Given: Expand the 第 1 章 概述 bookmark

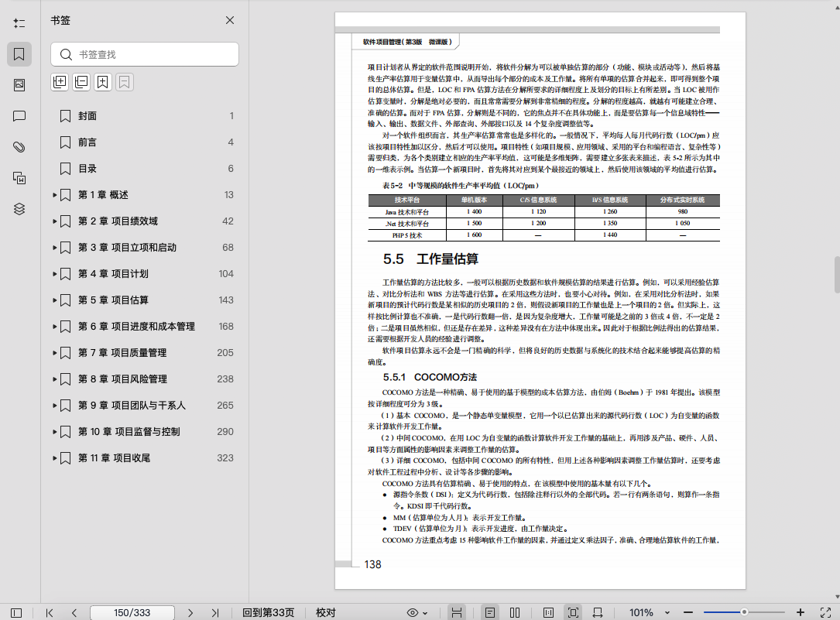Looking at the screenshot, I should click(55, 195).
